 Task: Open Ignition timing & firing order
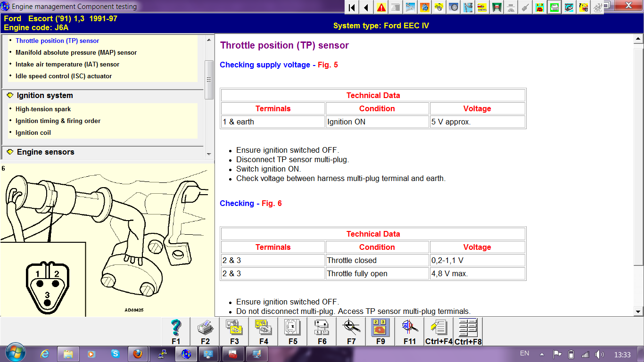pos(58,121)
